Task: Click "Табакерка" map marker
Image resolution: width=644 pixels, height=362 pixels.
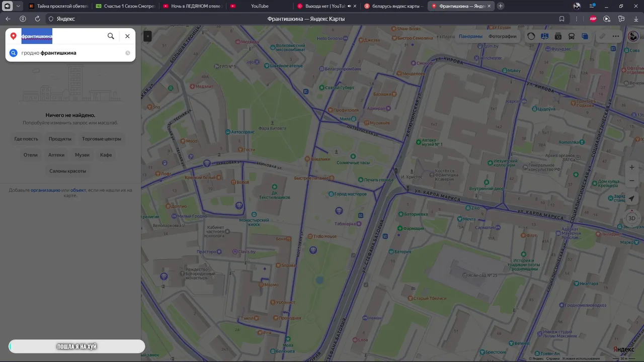Action: 349,224
